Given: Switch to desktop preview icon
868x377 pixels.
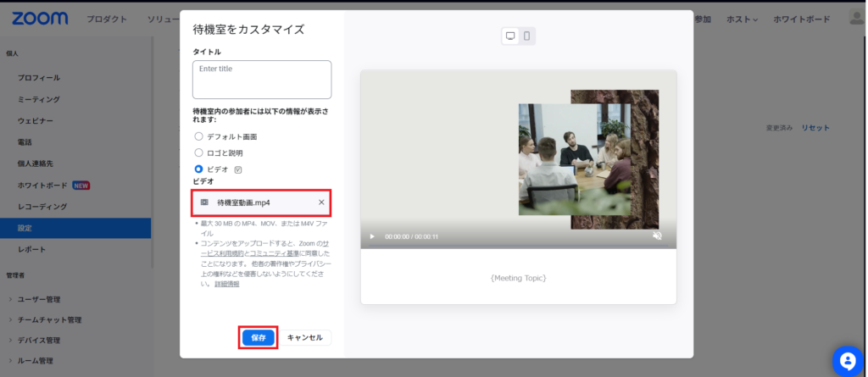Looking at the screenshot, I should click(510, 36).
